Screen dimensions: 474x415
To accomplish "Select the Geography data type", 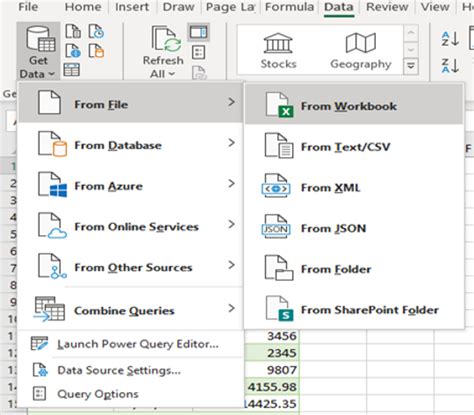I will coord(361,51).
